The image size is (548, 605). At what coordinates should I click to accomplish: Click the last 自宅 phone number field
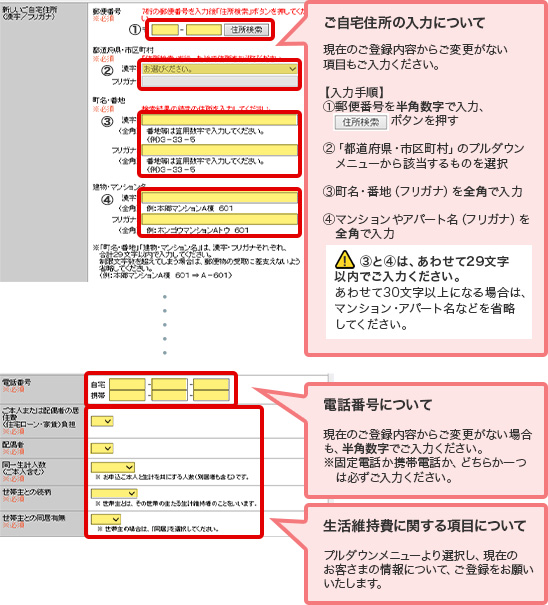point(211,384)
